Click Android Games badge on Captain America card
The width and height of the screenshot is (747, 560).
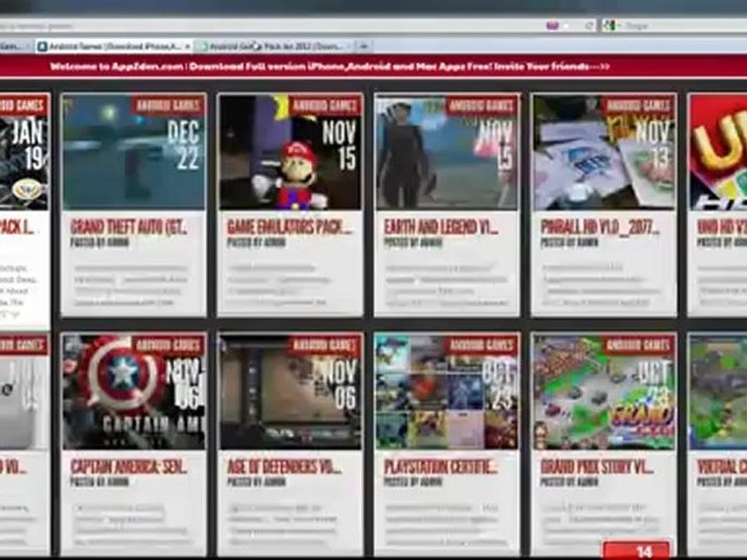(168, 345)
